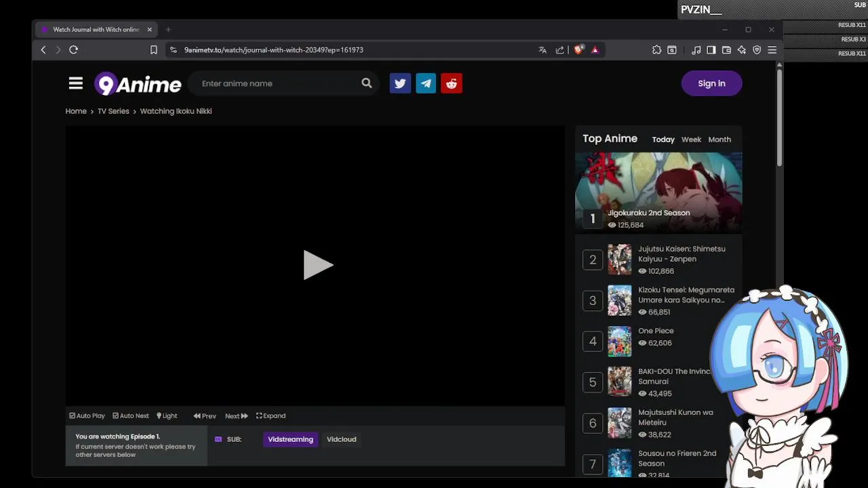The height and width of the screenshot is (488, 868).
Task: Open Brave Shields lion icon
Action: [578, 49]
